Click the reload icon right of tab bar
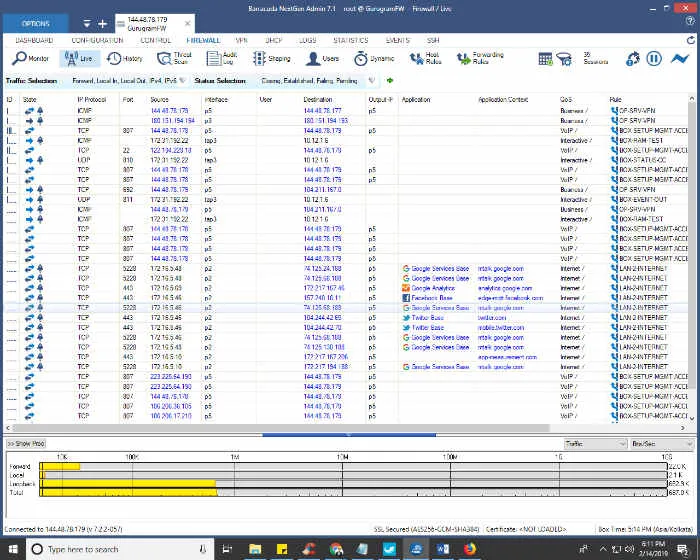 [x=691, y=40]
